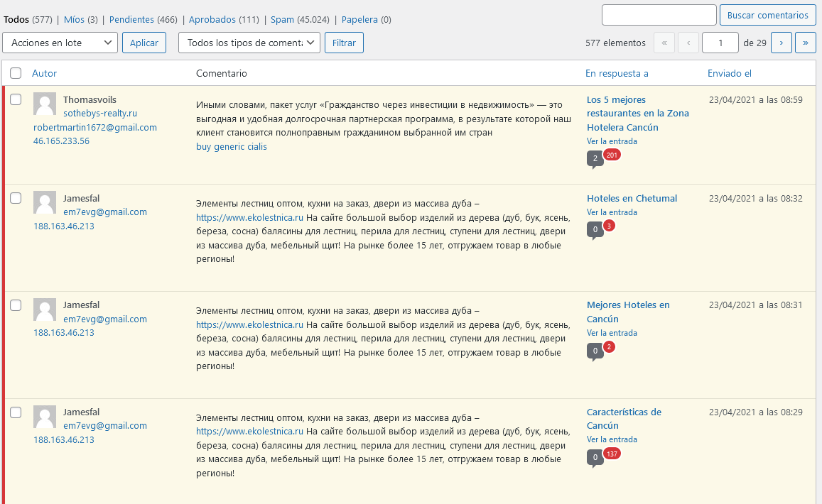Click the page number input field
Viewport: 822px width, 504px height.
click(720, 43)
